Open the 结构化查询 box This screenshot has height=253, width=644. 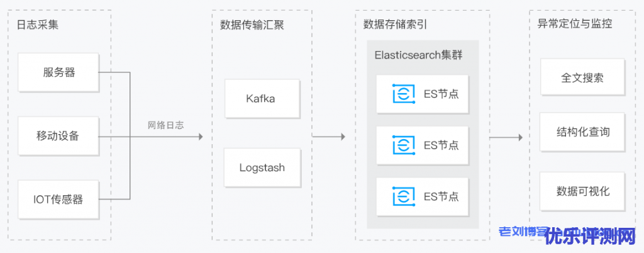[582, 132]
